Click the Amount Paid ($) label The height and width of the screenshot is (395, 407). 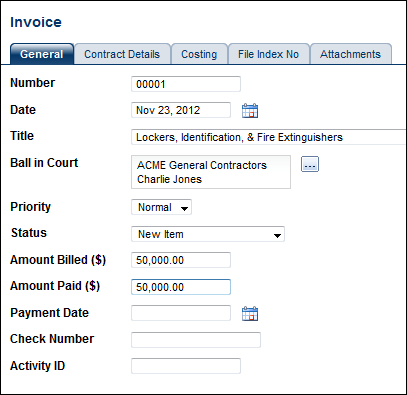click(55, 286)
